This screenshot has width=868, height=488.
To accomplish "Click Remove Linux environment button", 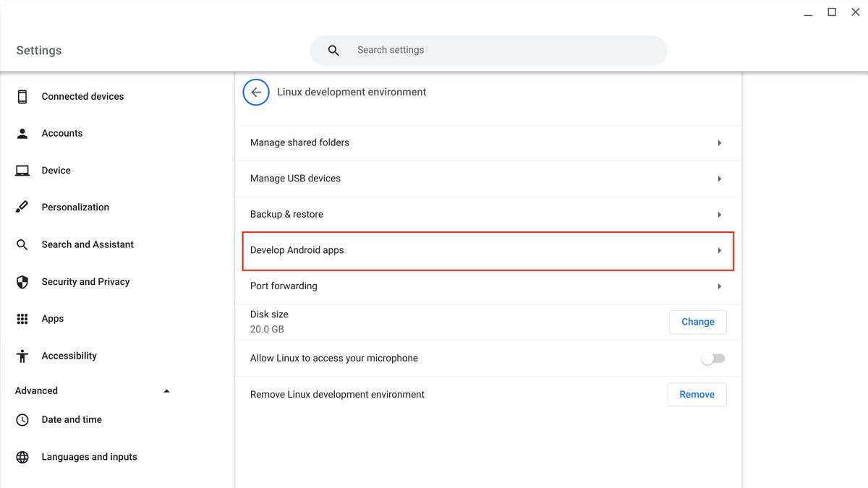I will pos(697,395).
